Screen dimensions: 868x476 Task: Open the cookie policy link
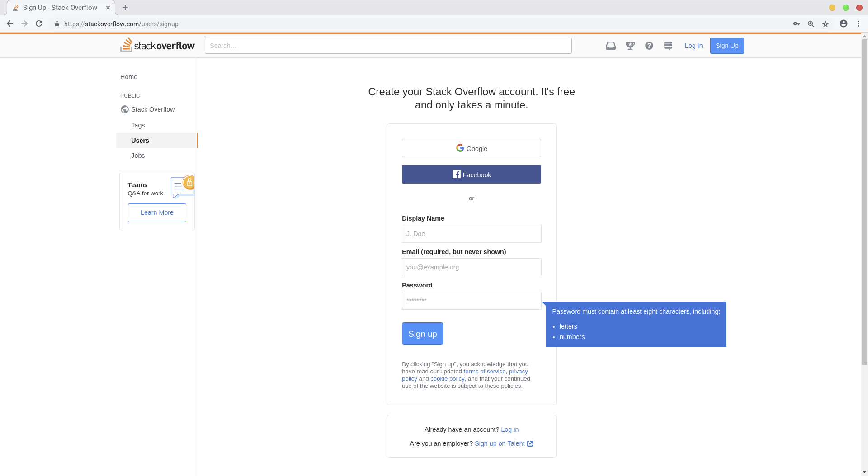click(x=447, y=379)
